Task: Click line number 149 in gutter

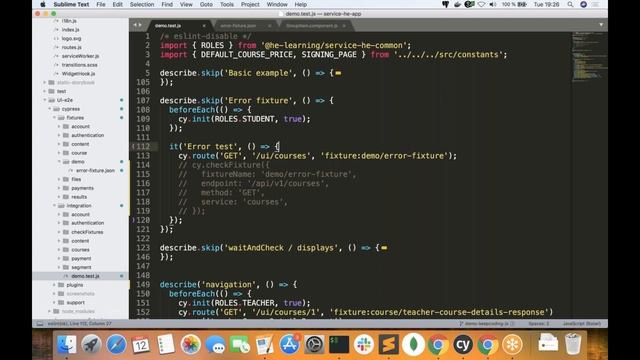Action: coord(143,284)
